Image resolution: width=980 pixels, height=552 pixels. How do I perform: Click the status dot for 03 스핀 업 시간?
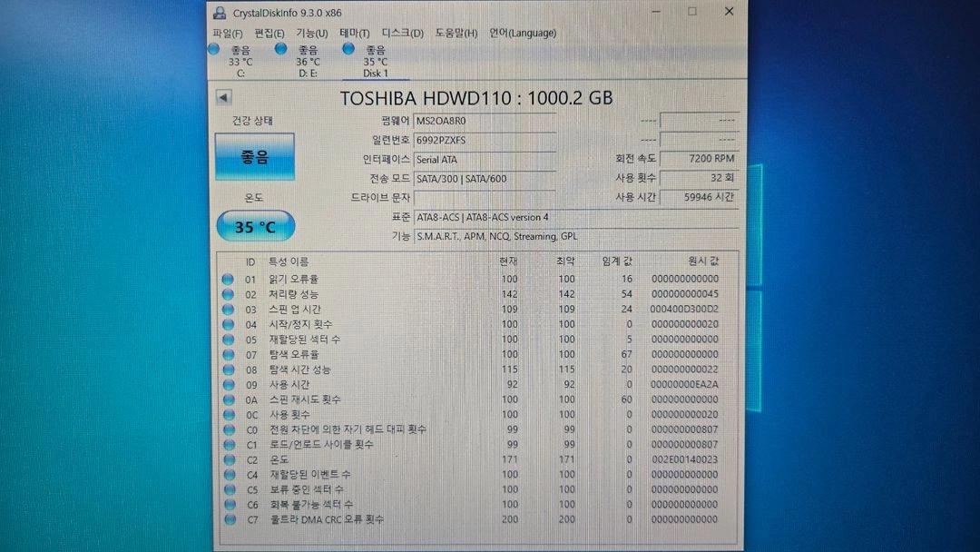coord(228,310)
